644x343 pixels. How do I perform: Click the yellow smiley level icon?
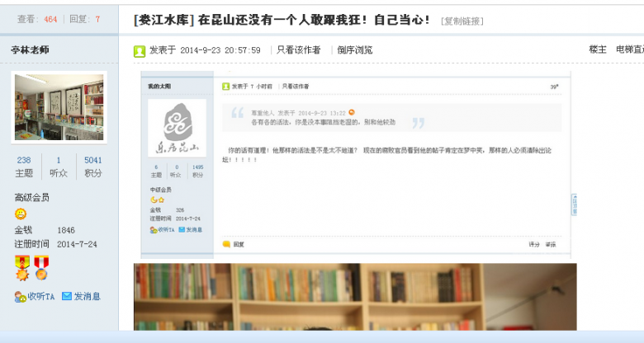click(21, 214)
